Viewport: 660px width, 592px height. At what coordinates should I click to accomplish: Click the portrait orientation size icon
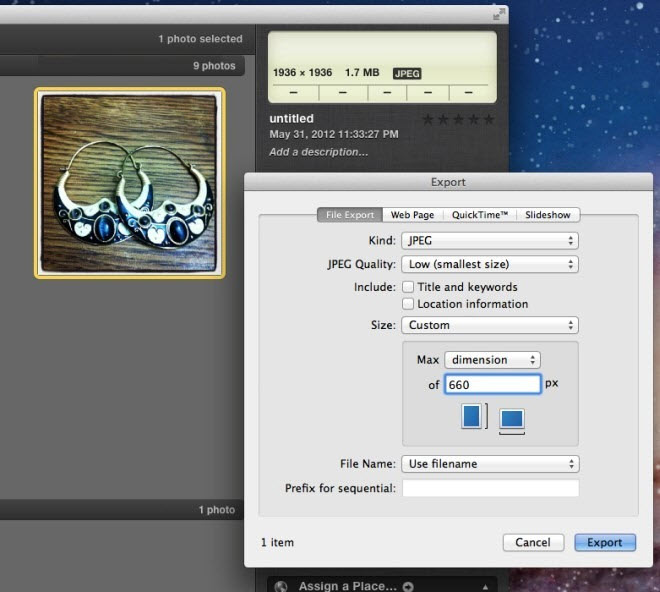[x=471, y=416]
